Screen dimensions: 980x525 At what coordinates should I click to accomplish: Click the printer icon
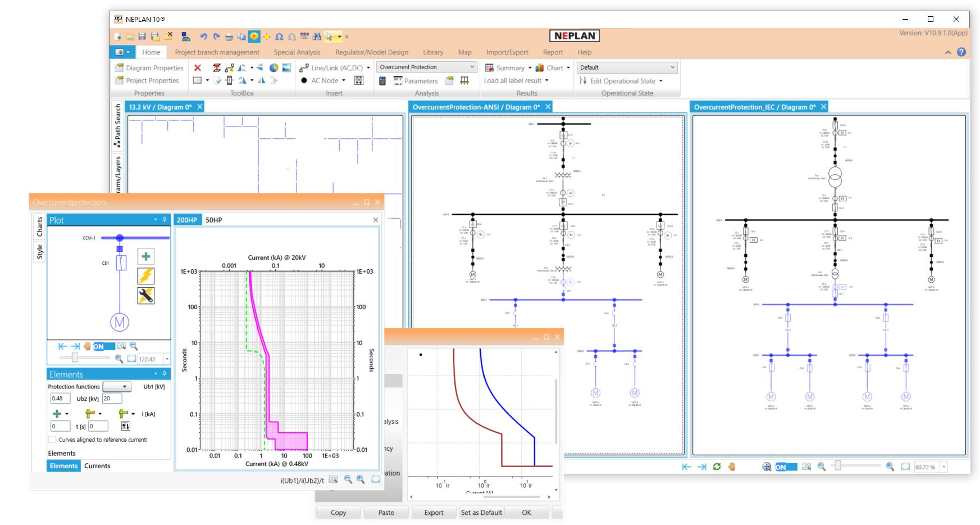229,37
